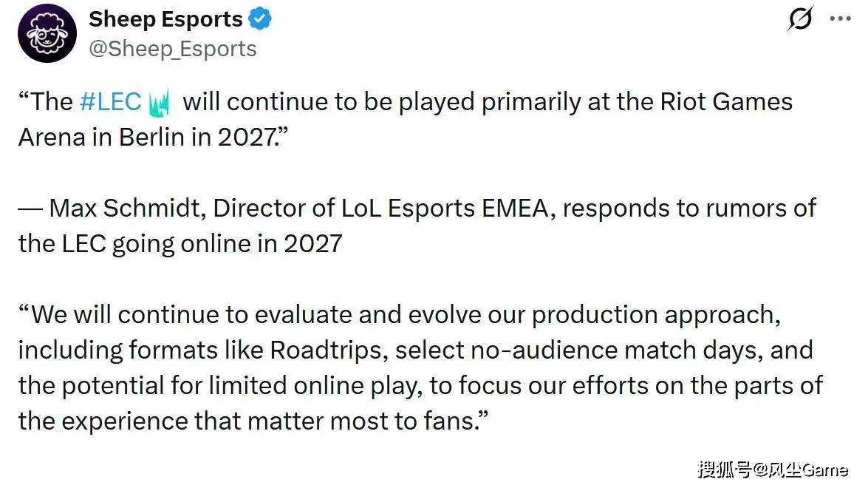Open the three-dot more options menu
The height and width of the screenshot is (488, 868).
pyautogui.click(x=841, y=19)
